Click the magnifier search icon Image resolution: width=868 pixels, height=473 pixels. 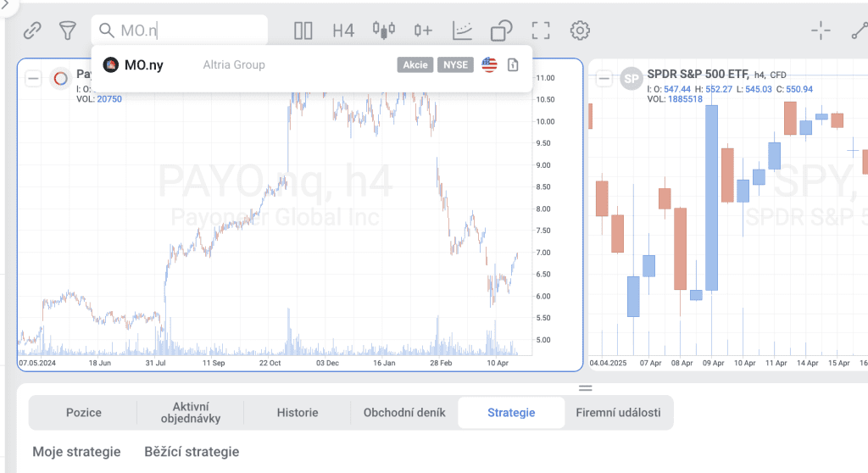(106, 31)
